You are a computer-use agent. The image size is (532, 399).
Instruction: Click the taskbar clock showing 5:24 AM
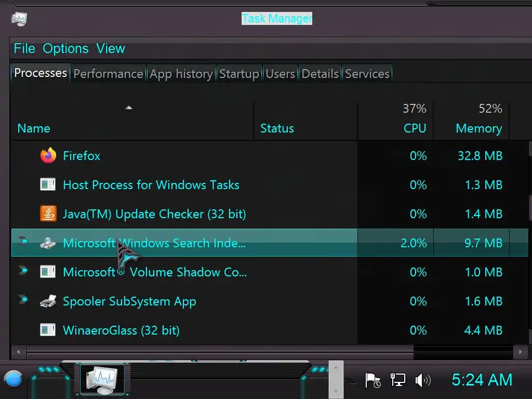[482, 380]
